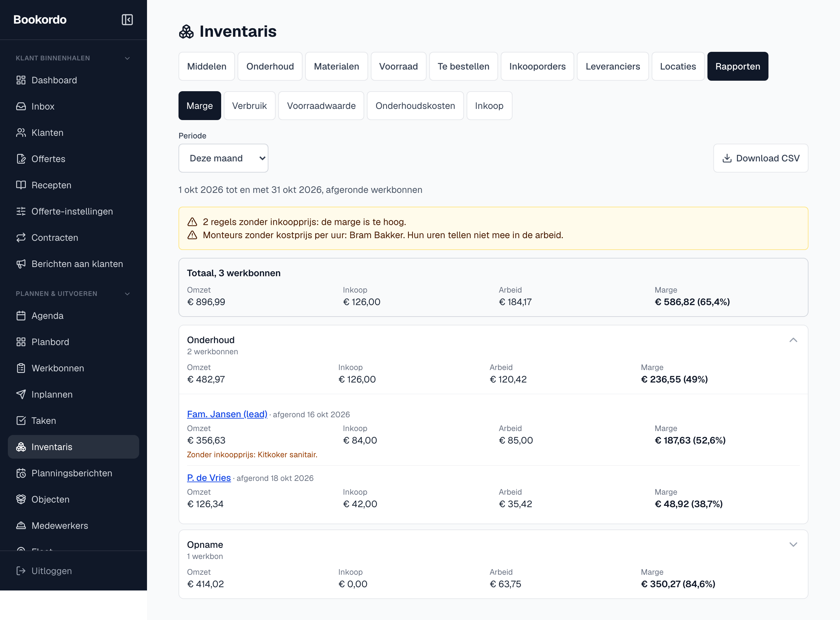Screen dimensions: 840x620
Task: Open Berichten aan klanten megaphone icon
Action: click(x=21, y=264)
